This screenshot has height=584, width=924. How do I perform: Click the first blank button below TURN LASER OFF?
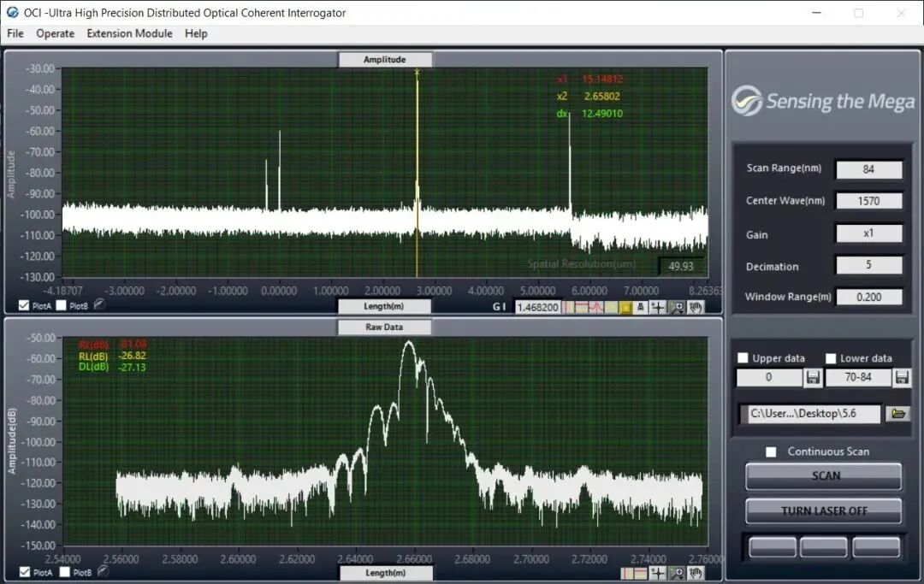tap(773, 547)
